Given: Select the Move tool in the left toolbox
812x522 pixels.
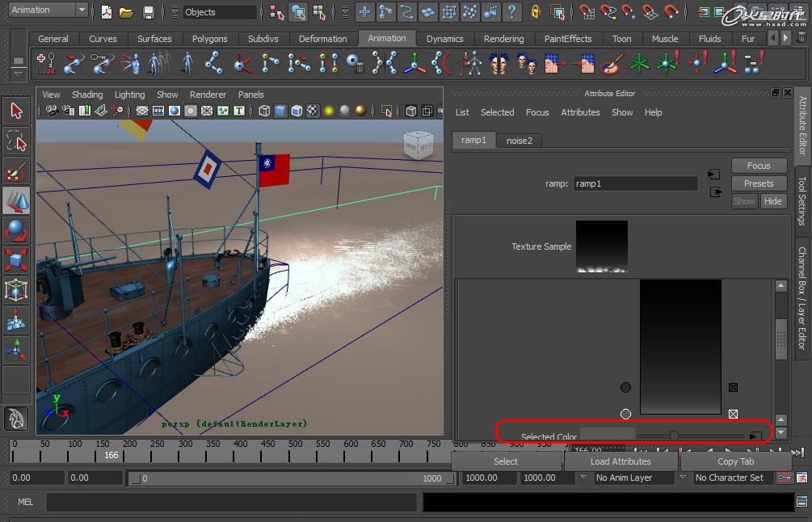Looking at the screenshot, I should coord(16,201).
